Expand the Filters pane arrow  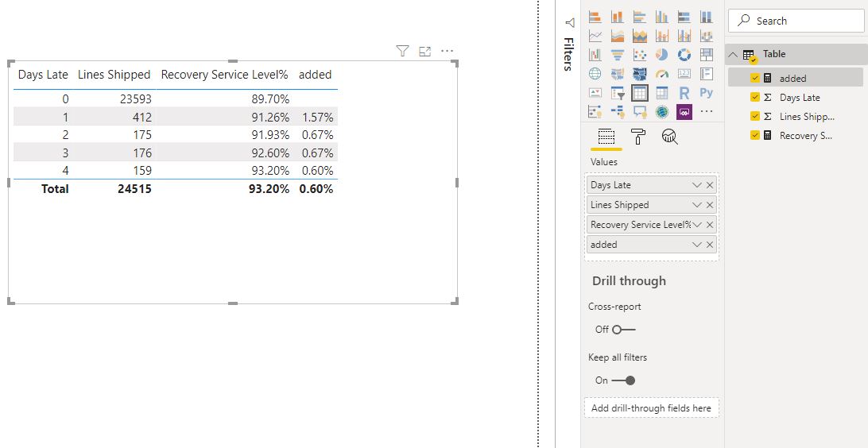(x=570, y=23)
